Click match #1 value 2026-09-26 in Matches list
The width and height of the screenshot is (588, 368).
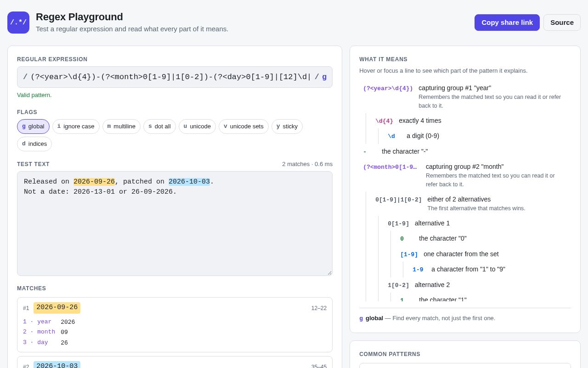pyautogui.click(x=57, y=308)
